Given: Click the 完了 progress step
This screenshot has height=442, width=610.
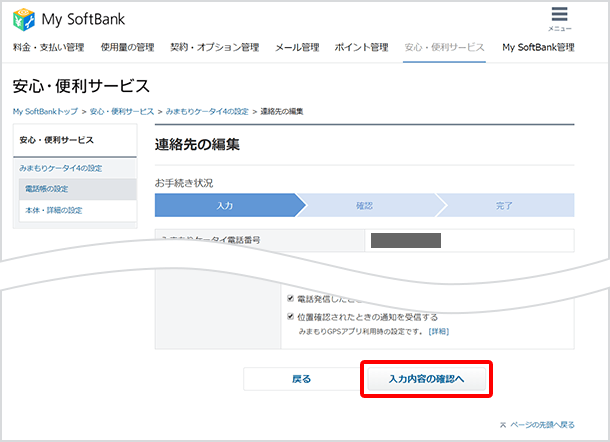Looking at the screenshot, I should coord(506,205).
